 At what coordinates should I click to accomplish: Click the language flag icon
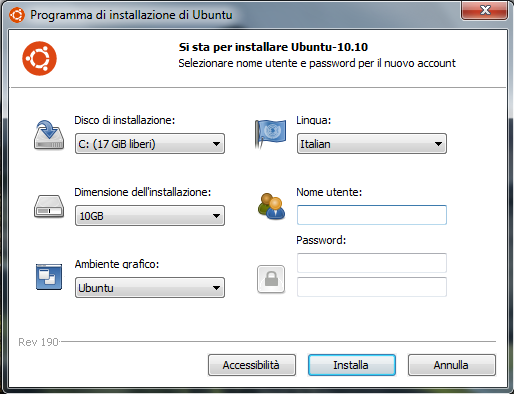271,134
